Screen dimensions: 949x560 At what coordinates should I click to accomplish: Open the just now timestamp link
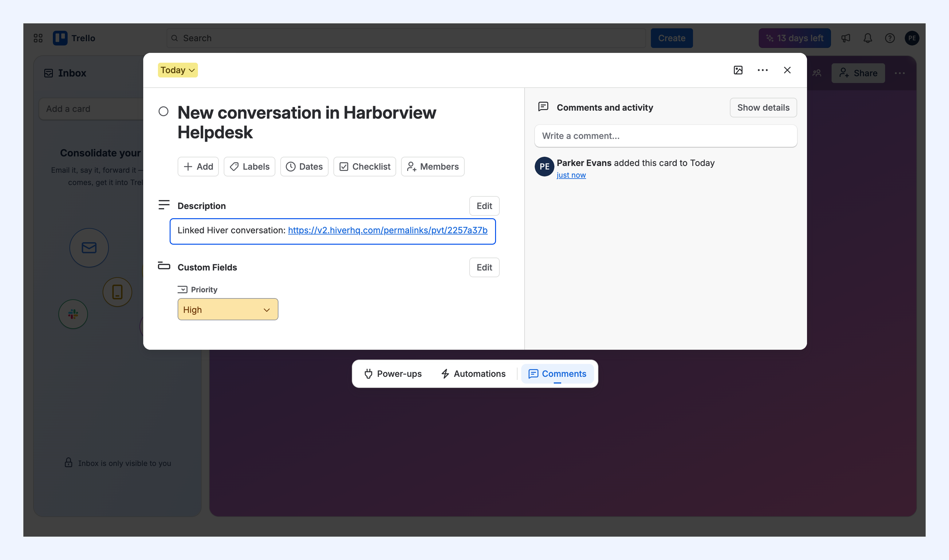571,175
